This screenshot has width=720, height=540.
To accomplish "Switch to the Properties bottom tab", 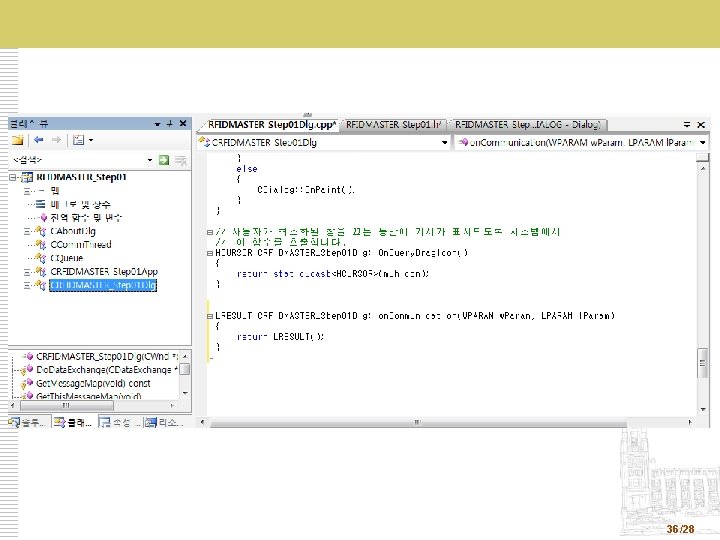I will [118, 422].
